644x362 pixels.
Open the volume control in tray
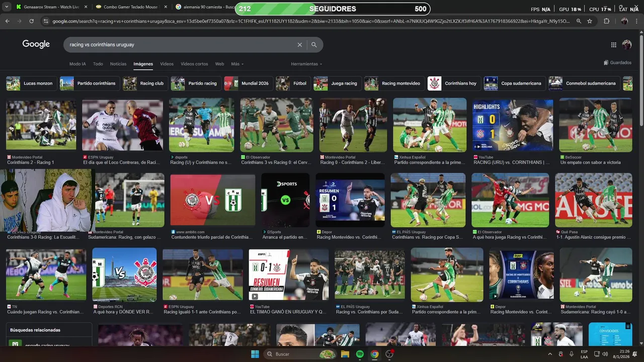point(605,354)
